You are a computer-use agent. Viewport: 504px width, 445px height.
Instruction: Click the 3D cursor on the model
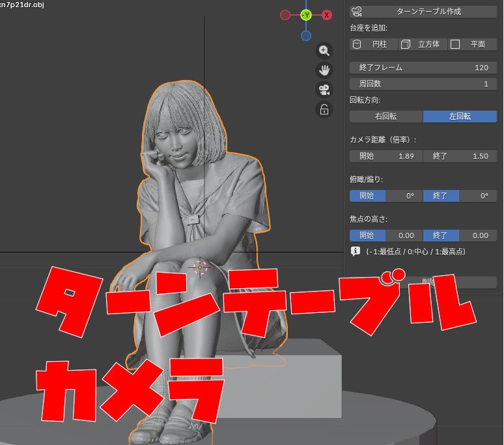click(x=200, y=267)
